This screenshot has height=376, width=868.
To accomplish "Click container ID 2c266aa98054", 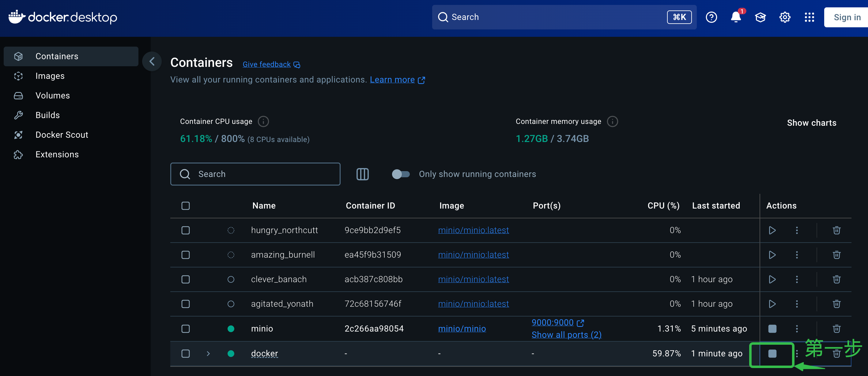I will pos(374,329).
